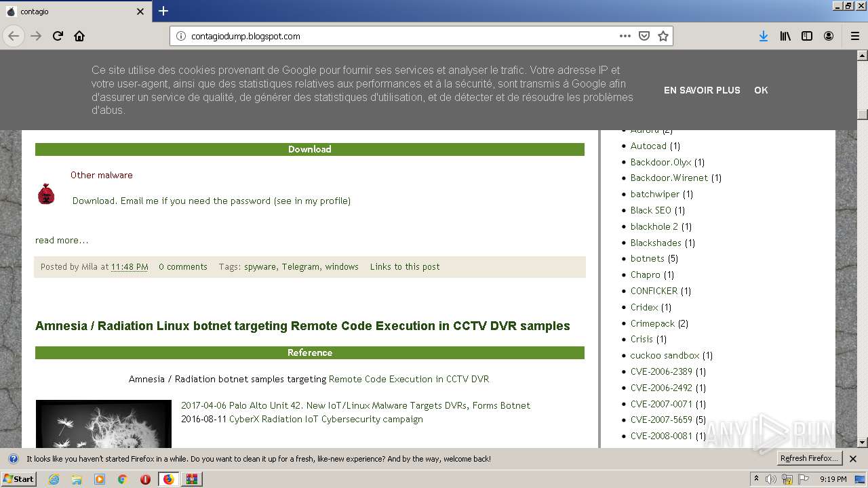Open the windows tag
The height and width of the screenshot is (488, 868).
pyautogui.click(x=342, y=267)
